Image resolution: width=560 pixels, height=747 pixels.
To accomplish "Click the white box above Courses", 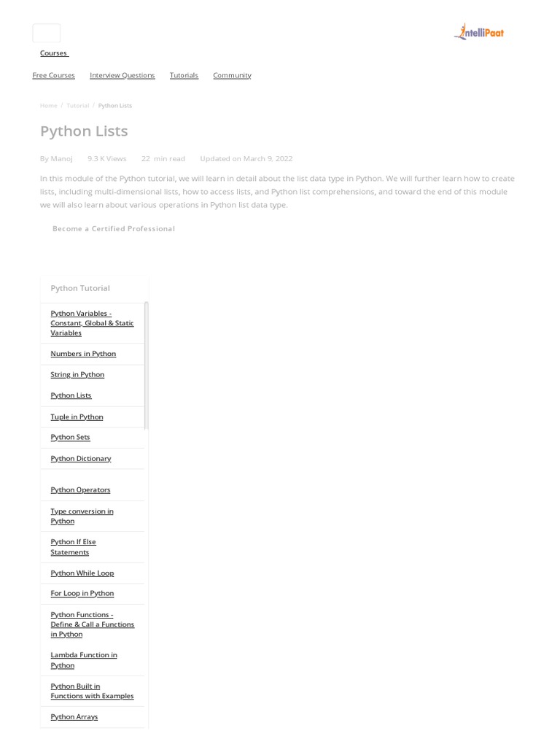I will coord(47,33).
